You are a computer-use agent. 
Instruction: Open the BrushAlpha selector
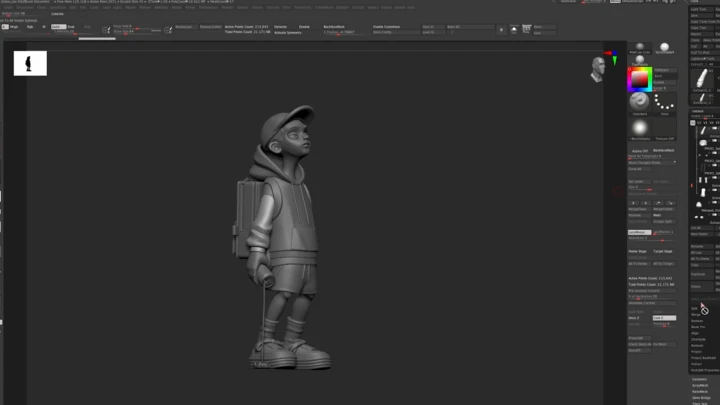pos(639,129)
